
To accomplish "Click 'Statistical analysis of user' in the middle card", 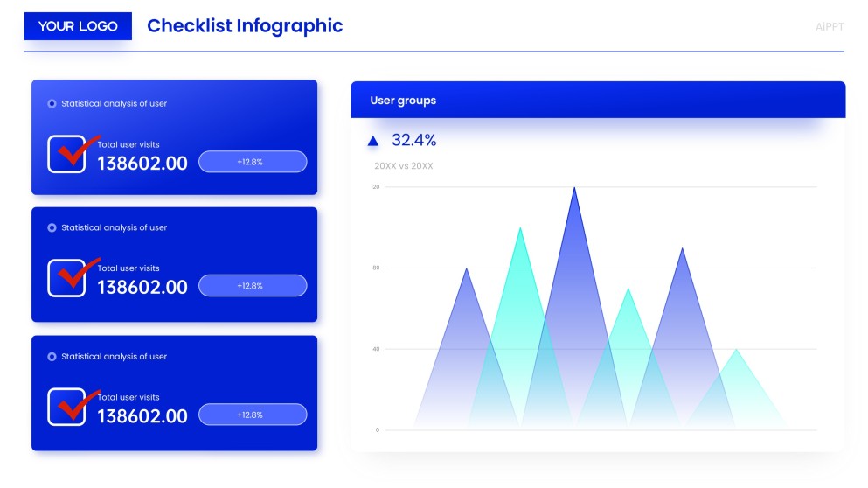I will pyautogui.click(x=114, y=227).
